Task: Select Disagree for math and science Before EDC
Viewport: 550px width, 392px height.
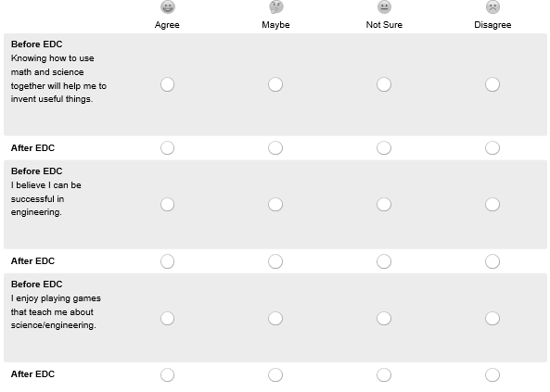Action: (x=492, y=84)
